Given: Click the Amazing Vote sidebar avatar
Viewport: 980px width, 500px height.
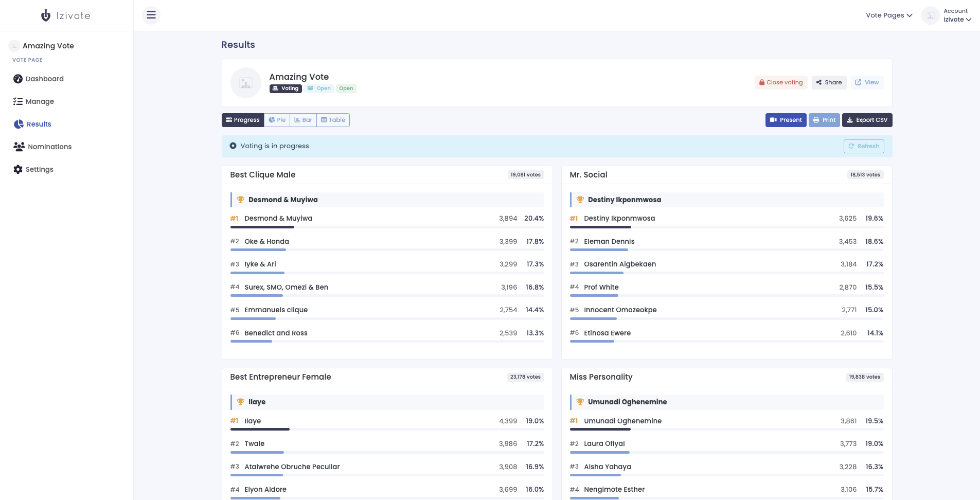Looking at the screenshot, I should (14, 46).
